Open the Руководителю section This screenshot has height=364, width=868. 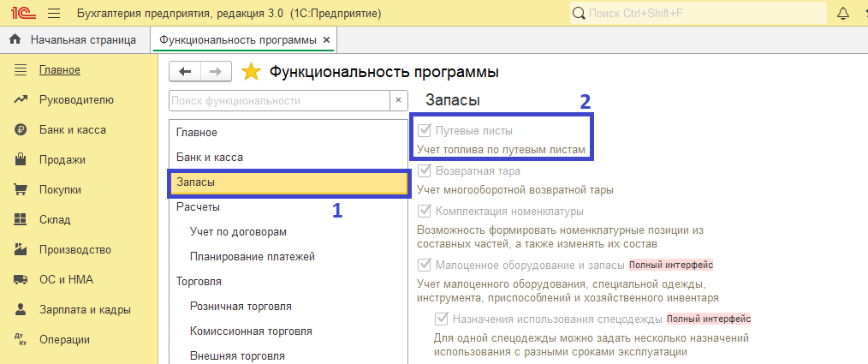click(x=76, y=100)
